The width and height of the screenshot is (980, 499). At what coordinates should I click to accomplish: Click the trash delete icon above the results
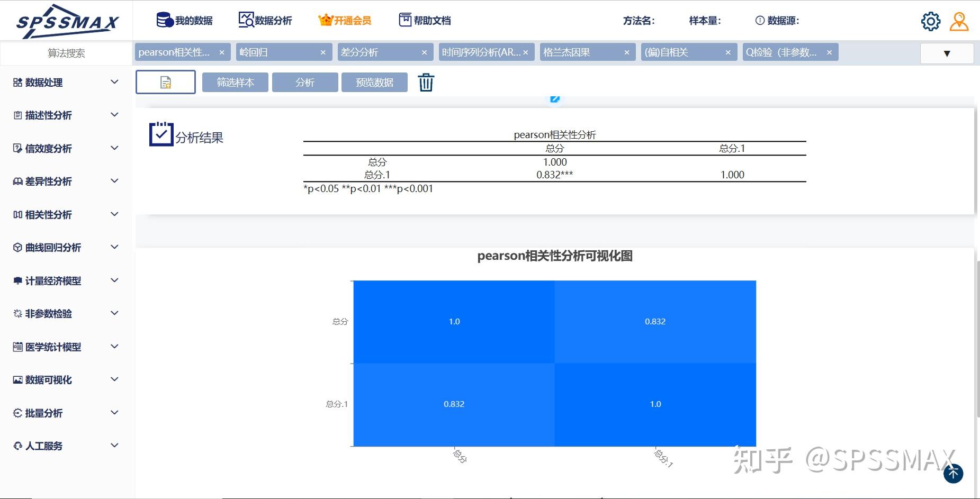426,82
